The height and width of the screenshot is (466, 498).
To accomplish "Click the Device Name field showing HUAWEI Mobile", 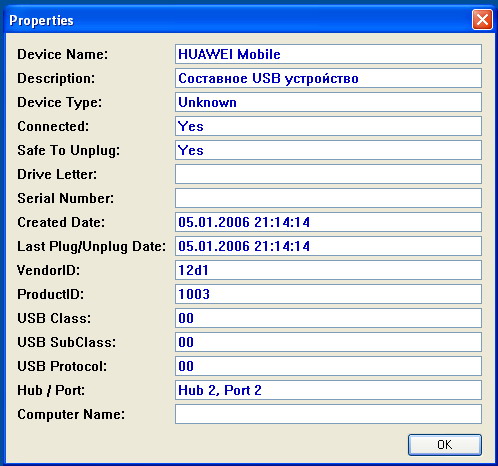I will pyautogui.click(x=328, y=54).
